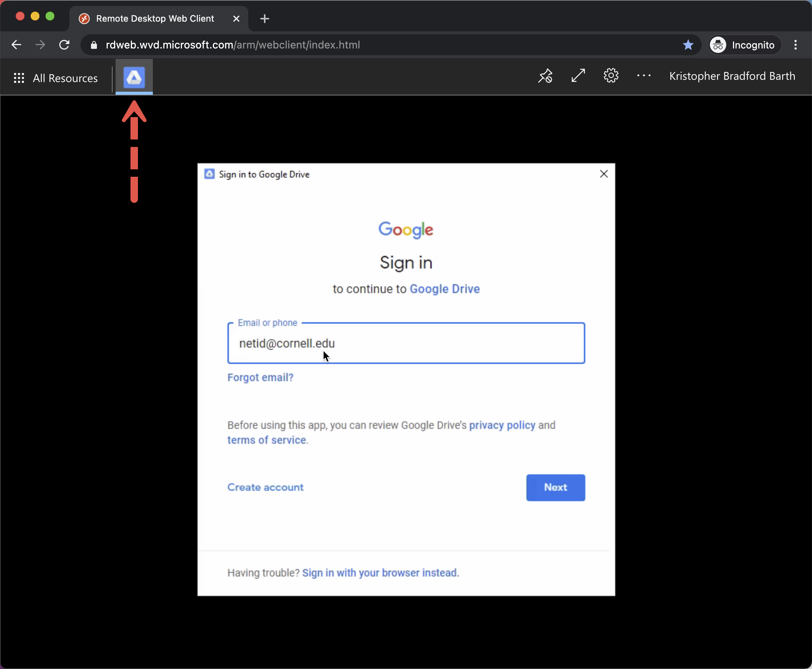The image size is (812, 669).
Task: Click the "Having trouble?" text
Action: [x=264, y=573]
